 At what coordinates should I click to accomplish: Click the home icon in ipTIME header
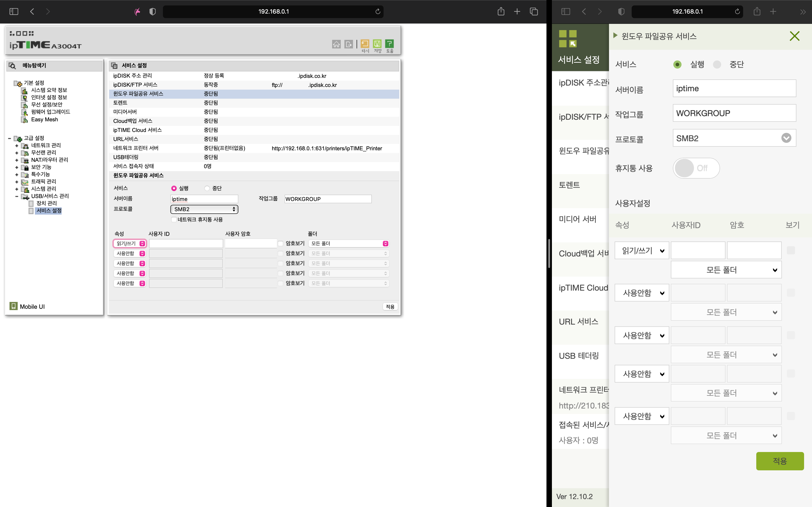click(336, 44)
